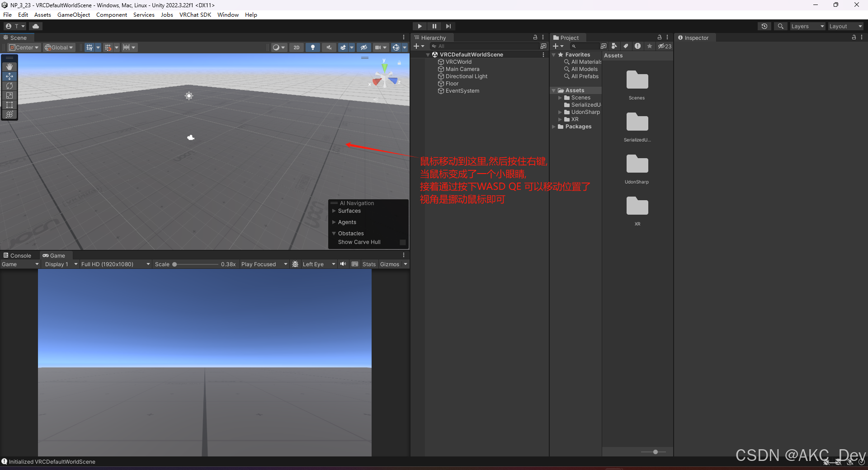The height and width of the screenshot is (470, 868).
Task: Click the Step frame button
Action: tap(448, 26)
